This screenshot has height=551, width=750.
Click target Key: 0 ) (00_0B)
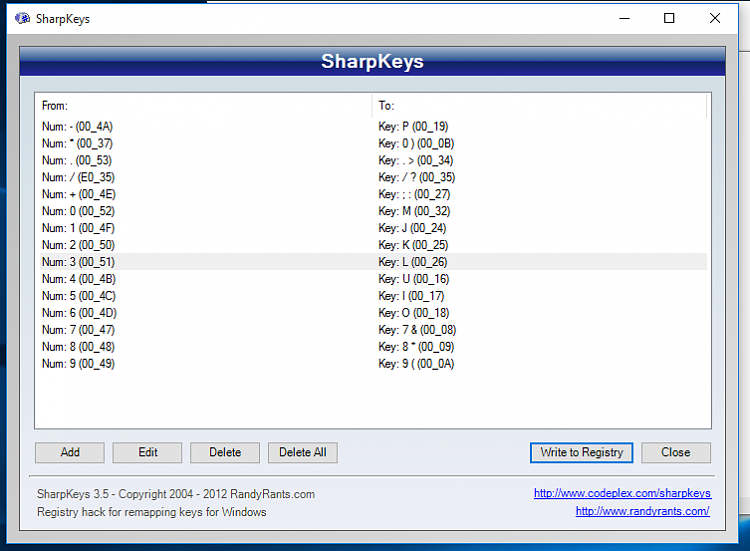tap(416, 143)
